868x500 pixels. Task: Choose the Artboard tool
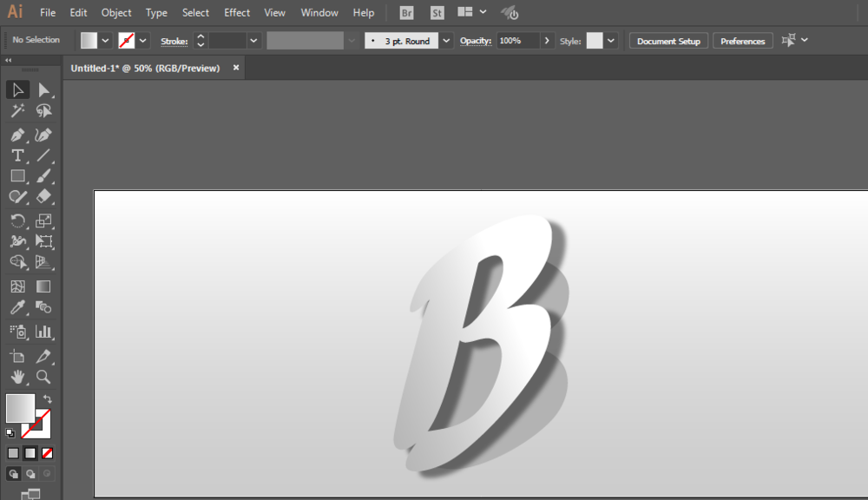[x=17, y=356]
